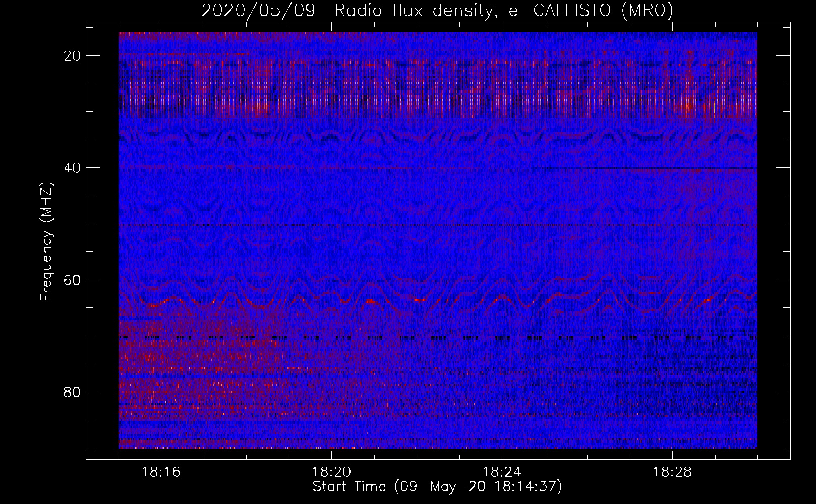Image resolution: width=816 pixels, height=504 pixels.
Task: Click the '80' frequency tick label
Action: 72,392
